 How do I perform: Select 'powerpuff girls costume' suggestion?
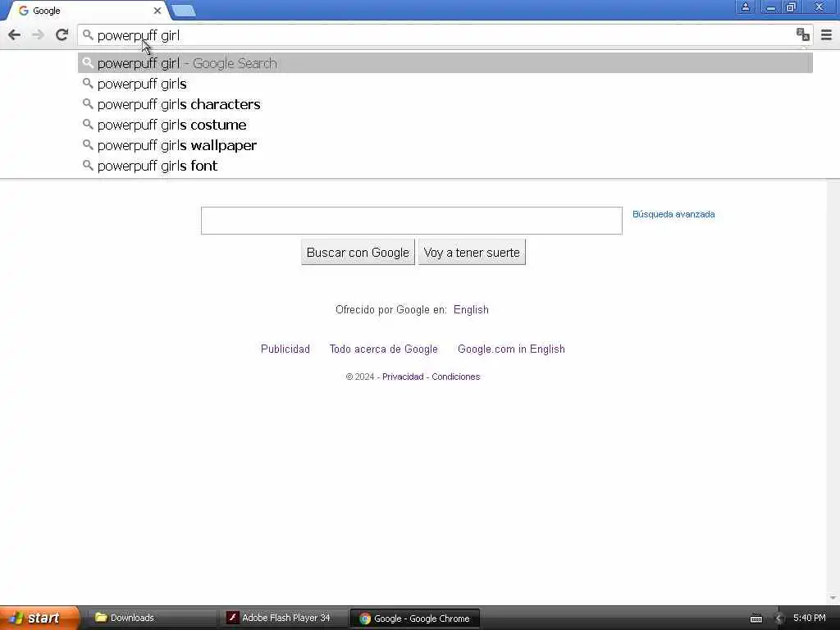(445, 125)
